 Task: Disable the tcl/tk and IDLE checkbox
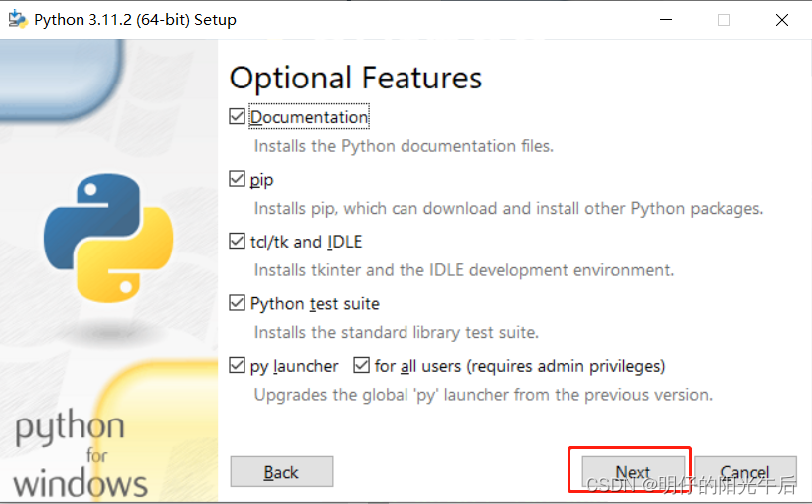(237, 242)
